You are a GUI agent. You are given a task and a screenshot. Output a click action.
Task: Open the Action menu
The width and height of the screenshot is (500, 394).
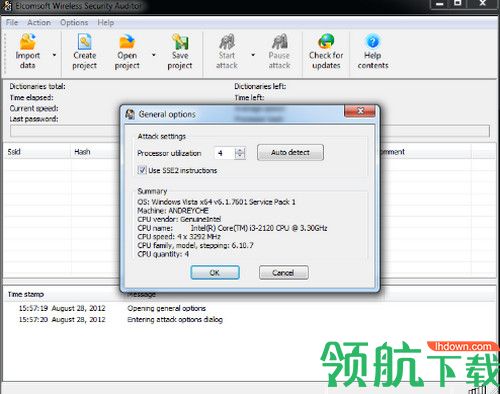(x=39, y=23)
